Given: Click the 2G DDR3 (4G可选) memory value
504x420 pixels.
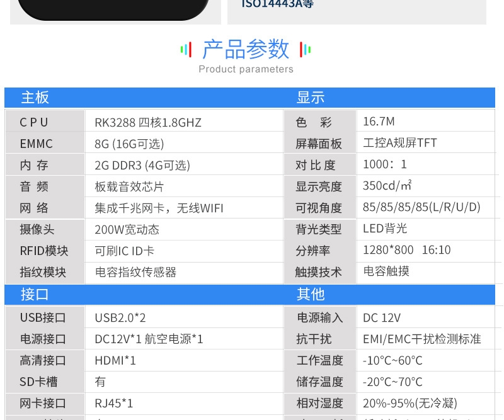Looking at the screenshot, I should 142,165.
